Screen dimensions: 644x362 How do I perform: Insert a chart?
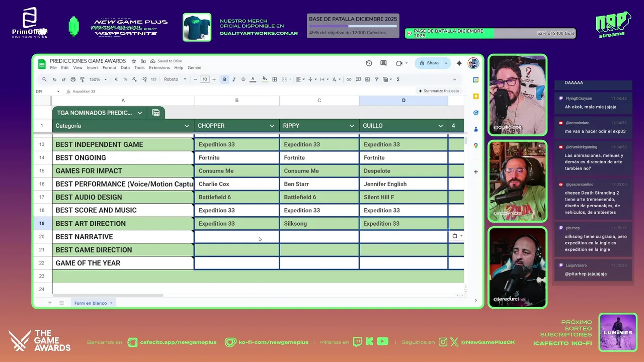pyautogui.click(x=367, y=79)
